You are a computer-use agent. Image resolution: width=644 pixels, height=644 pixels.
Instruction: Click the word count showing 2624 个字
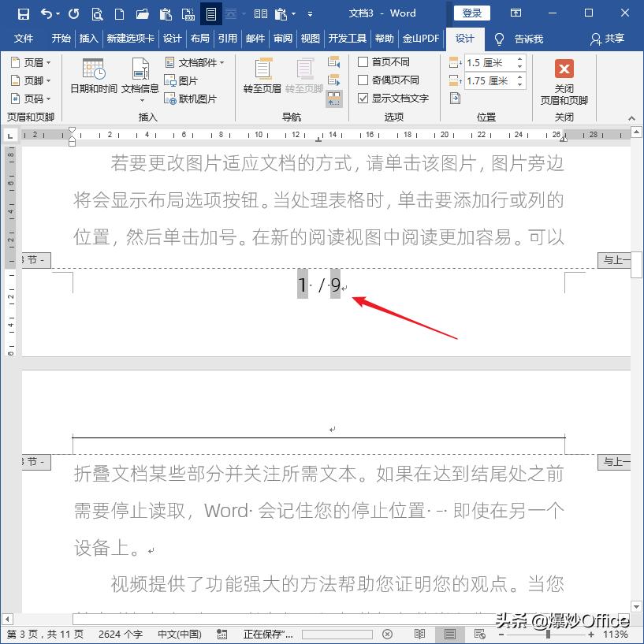pyautogui.click(x=121, y=634)
